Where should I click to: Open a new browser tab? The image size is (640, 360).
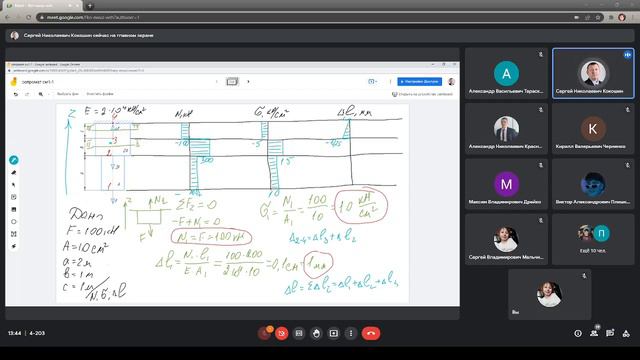pos(90,6)
